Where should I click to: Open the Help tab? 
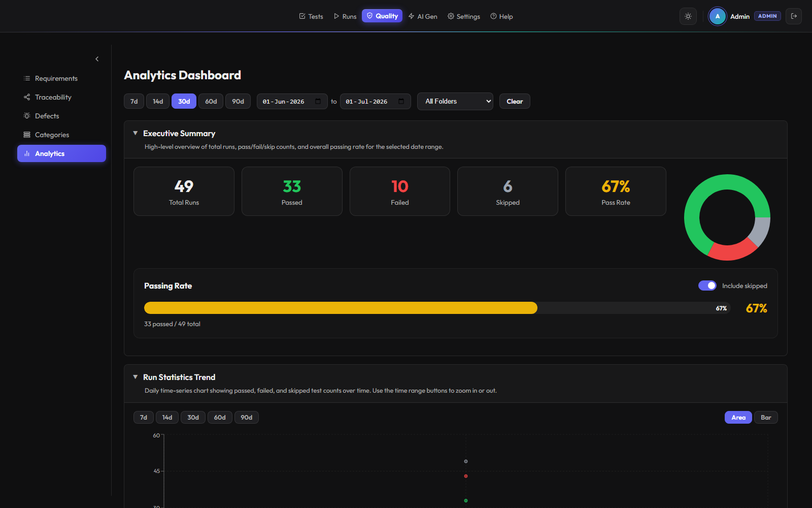coord(501,16)
